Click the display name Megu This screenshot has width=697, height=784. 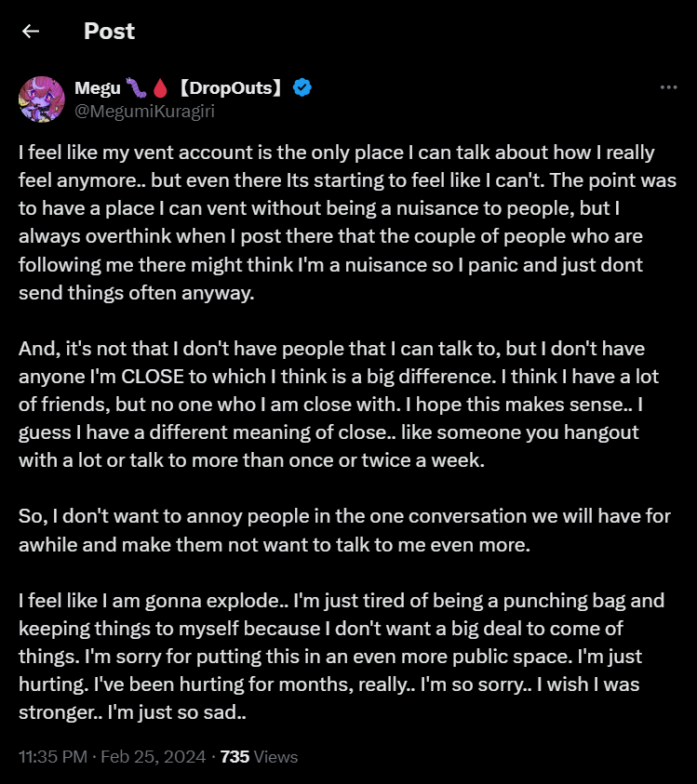[x=98, y=88]
